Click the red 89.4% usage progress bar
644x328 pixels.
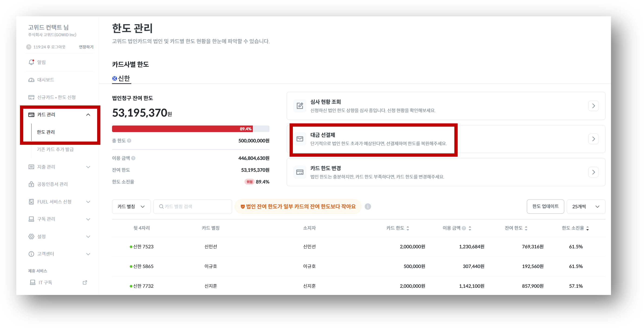pyautogui.click(x=182, y=129)
